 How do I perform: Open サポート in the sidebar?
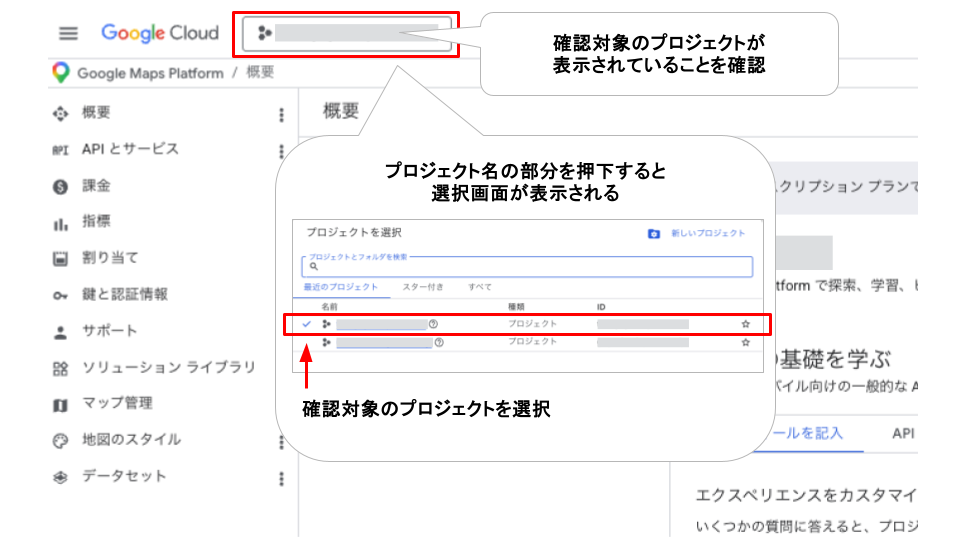110,331
